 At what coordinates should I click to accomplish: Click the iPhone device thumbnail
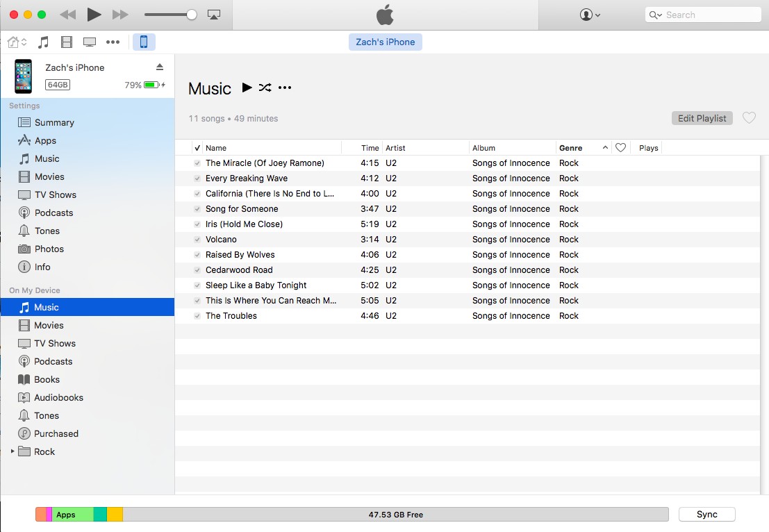pos(23,76)
